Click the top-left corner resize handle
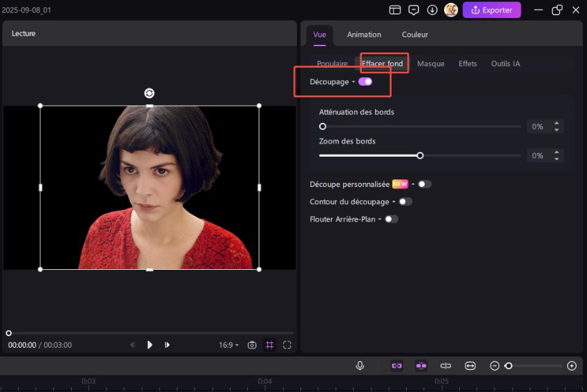Image resolution: width=587 pixels, height=392 pixels. (x=41, y=106)
